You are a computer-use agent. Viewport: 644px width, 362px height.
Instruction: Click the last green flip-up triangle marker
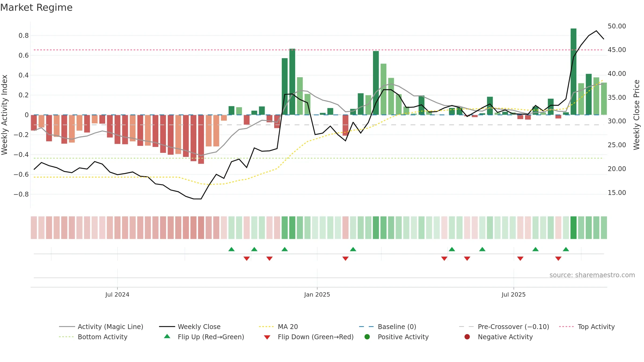coord(566,249)
